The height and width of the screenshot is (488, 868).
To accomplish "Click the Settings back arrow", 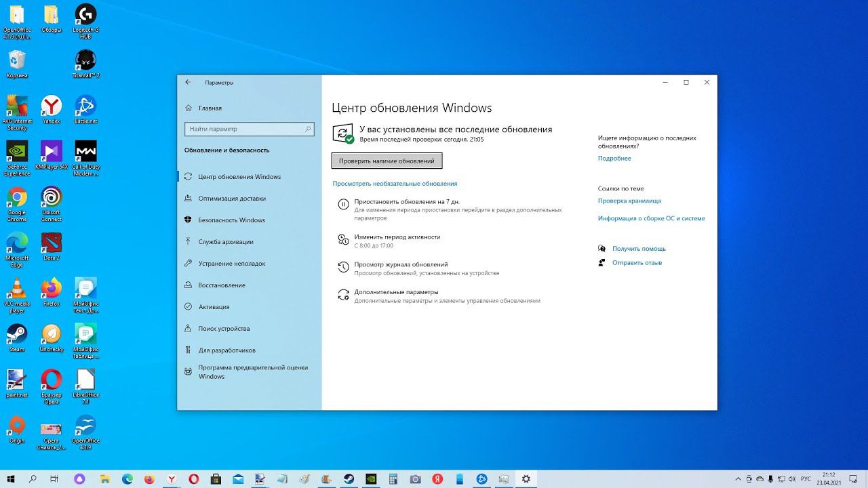I will point(188,82).
